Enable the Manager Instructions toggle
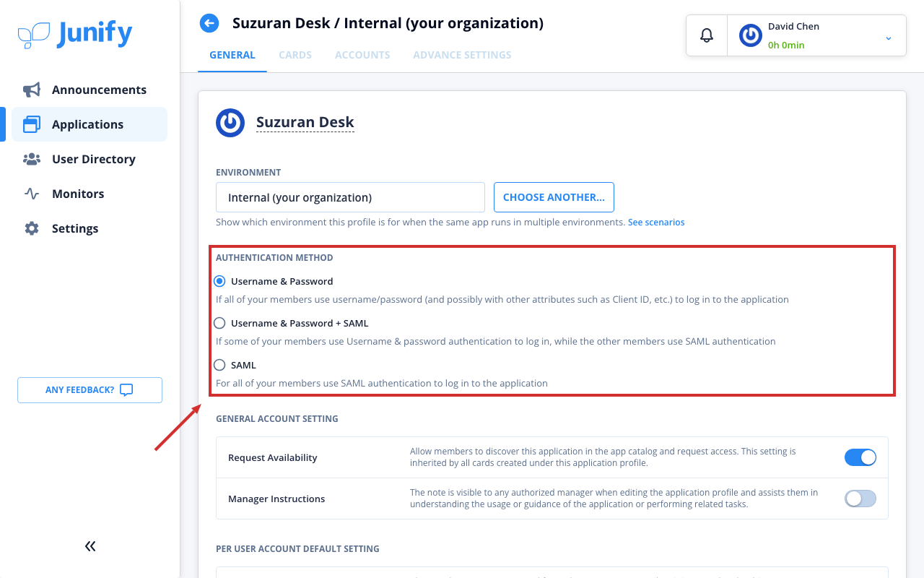 pos(860,499)
